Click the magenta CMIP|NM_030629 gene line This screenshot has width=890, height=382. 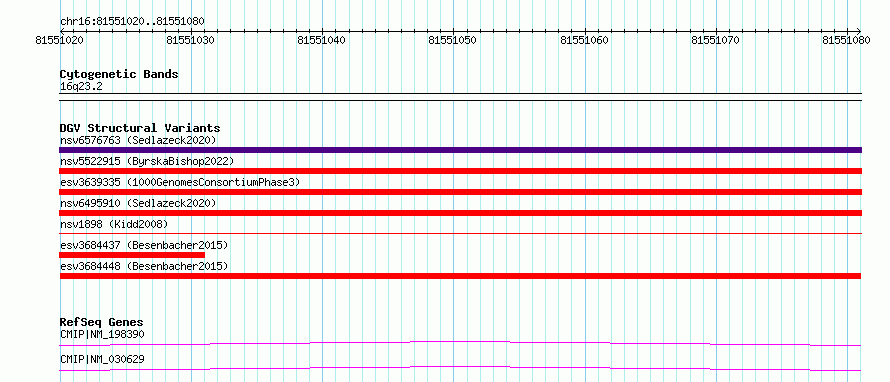point(460,368)
